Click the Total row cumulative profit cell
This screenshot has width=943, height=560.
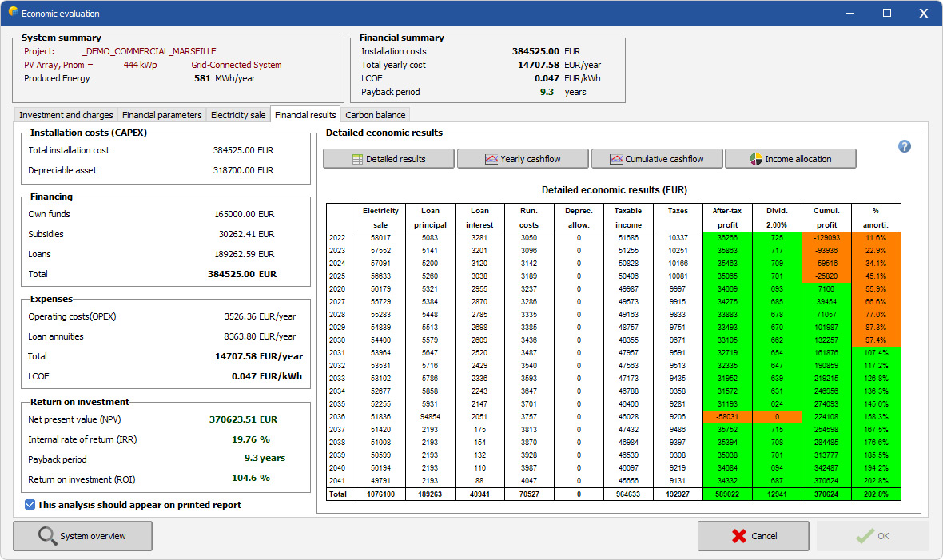pyautogui.click(x=826, y=494)
